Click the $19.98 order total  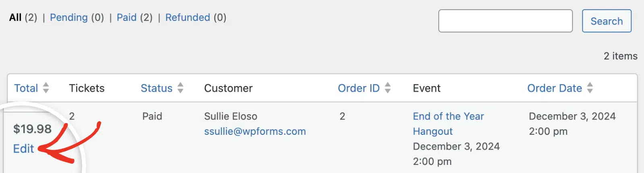(x=32, y=129)
